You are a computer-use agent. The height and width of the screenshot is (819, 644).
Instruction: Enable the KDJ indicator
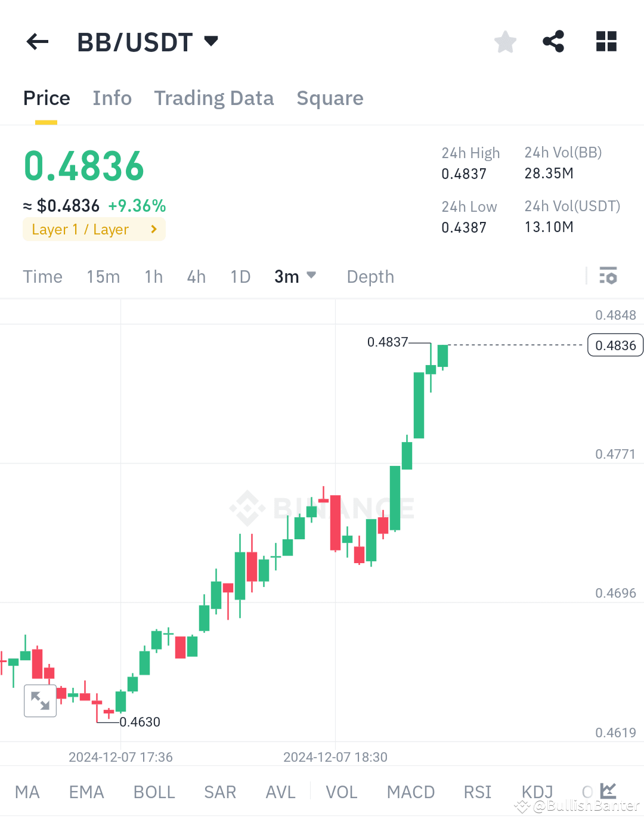coord(536,792)
